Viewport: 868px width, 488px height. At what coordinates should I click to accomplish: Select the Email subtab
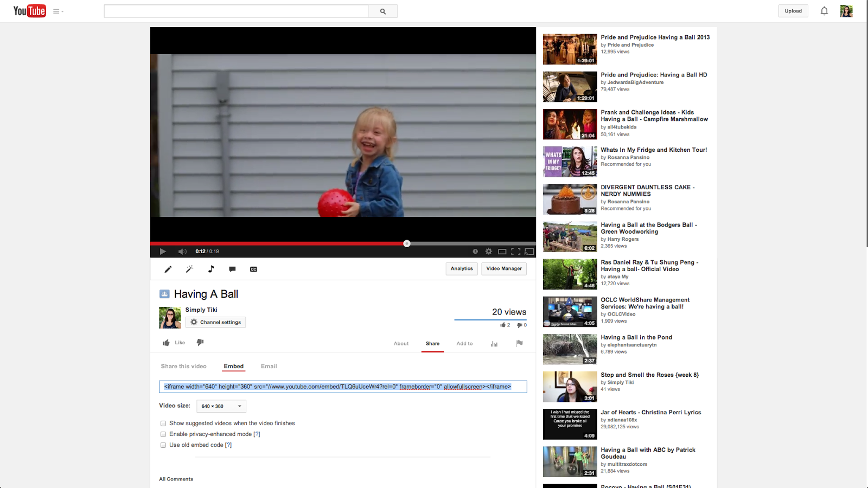[269, 366]
